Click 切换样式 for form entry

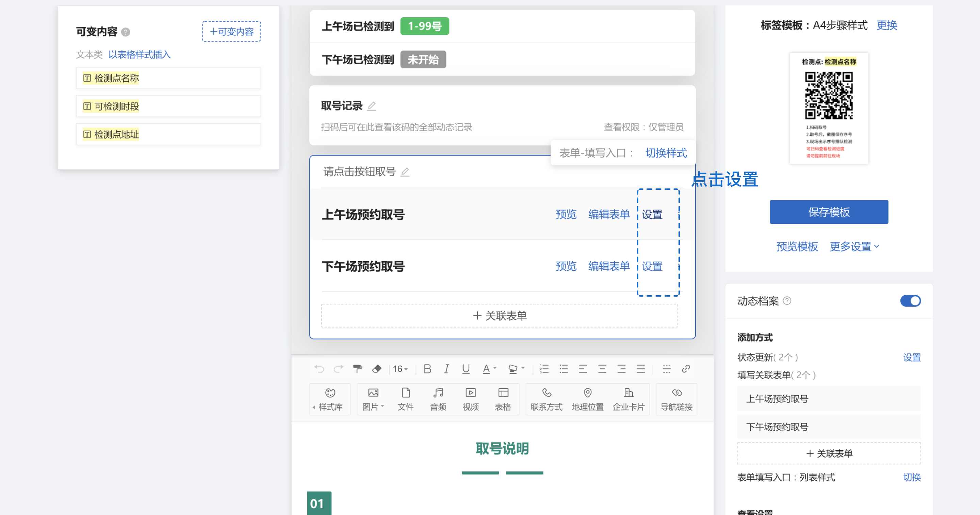coord(666,153)
